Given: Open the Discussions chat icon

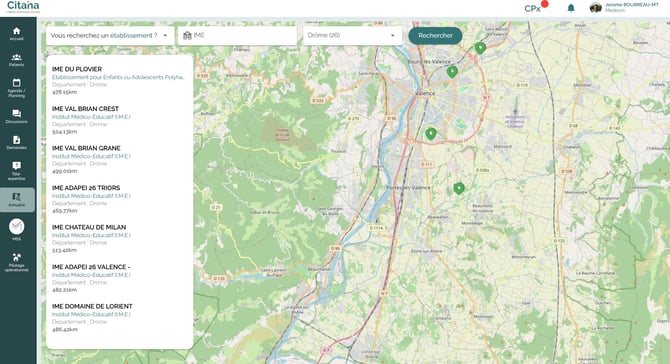Looking at the screenshot, I should (x=17, y=116).
